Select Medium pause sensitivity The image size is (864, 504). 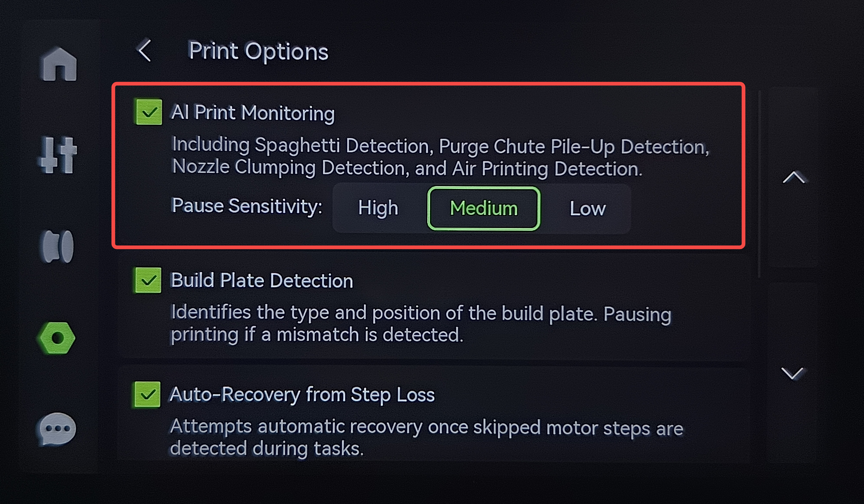click(483, 208)
